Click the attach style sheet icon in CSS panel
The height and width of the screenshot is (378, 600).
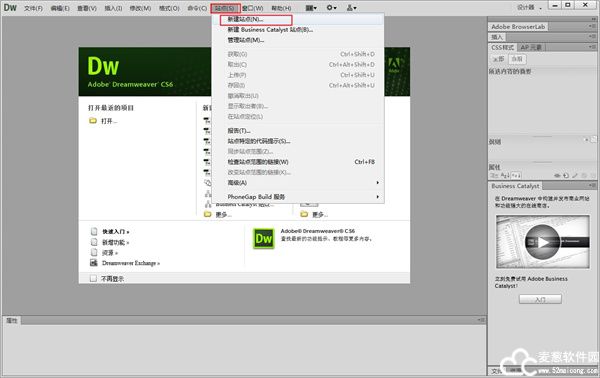pos(557,176)
